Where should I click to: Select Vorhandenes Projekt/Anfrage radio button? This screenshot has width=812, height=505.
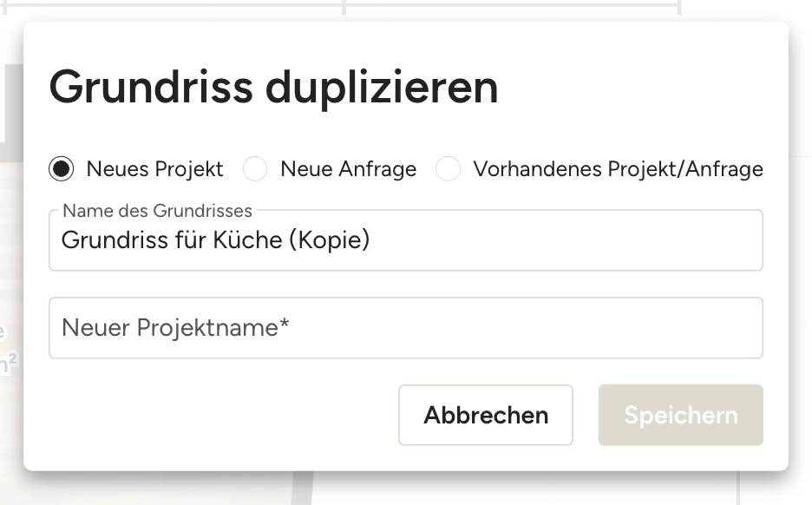[x=448, y=169]
